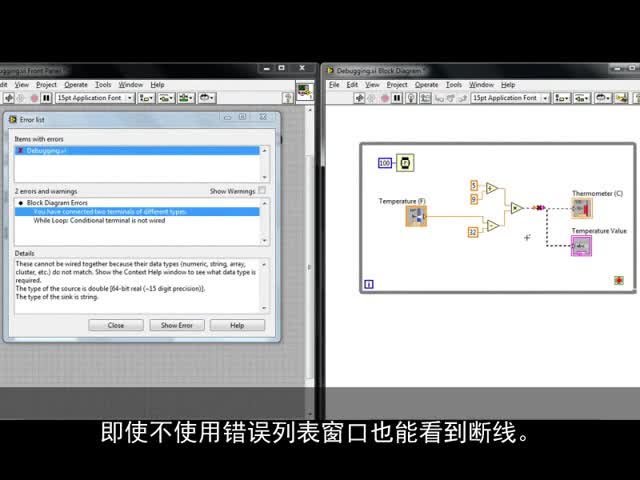
Task: Open Edit menu in Block Diagram window
Action: pos(352,84)
